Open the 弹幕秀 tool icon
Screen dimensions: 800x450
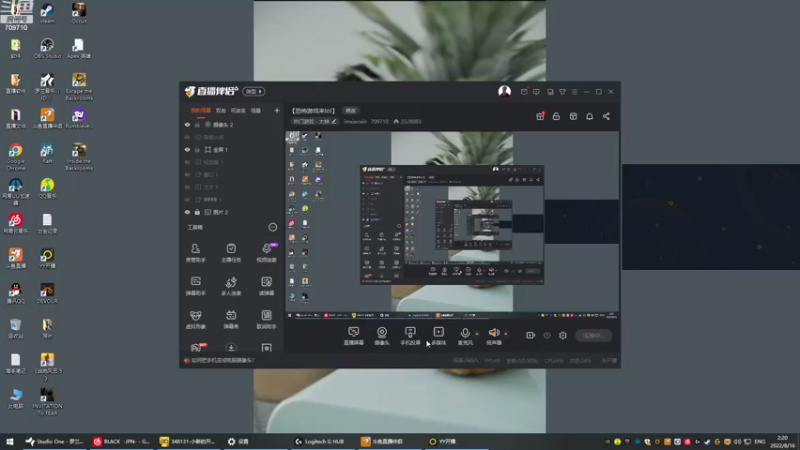(x=231, y=319)
